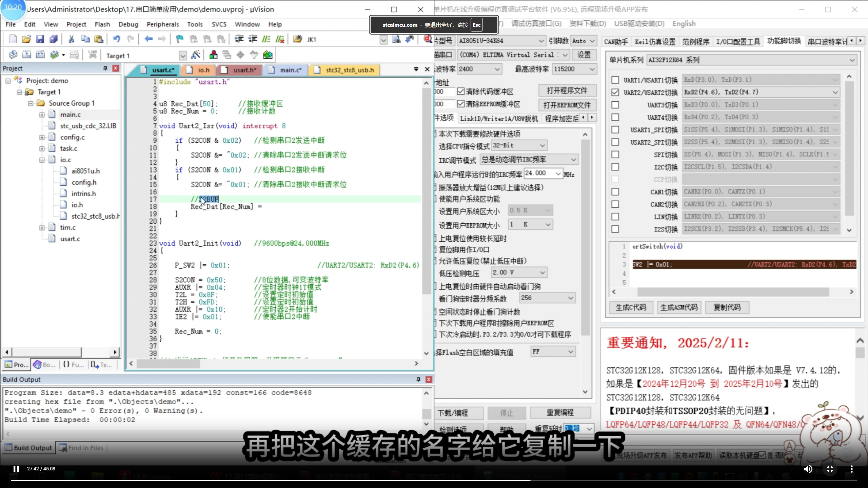Enable the UART1/USART1切换 checkbox
The height and width of the screenshot is (488, 868).
click(x=615, y=80)
